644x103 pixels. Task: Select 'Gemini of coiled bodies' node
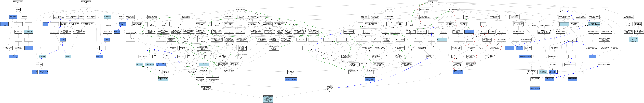(x=44, y=72)
